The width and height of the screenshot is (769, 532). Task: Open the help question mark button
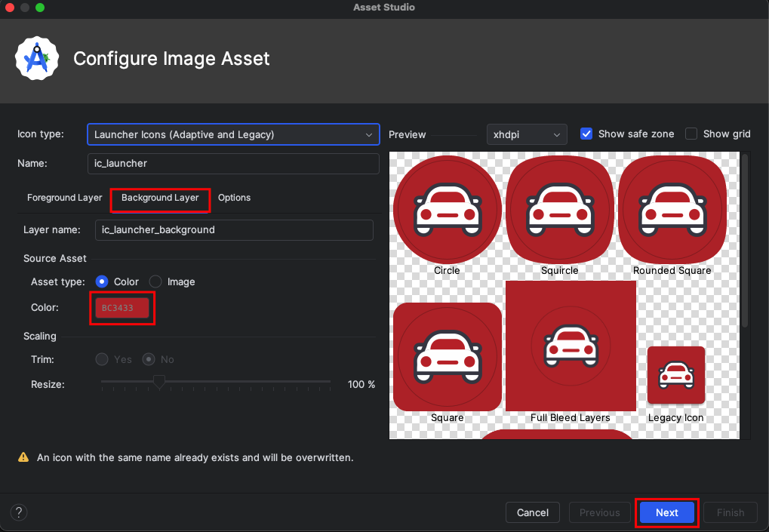coord(19,512)
